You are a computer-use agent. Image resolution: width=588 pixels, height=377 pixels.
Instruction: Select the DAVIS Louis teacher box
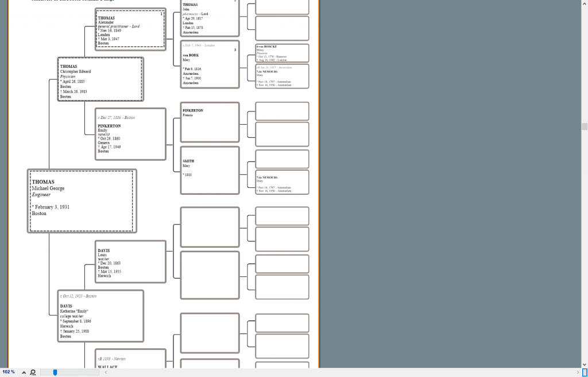[130, 261]
